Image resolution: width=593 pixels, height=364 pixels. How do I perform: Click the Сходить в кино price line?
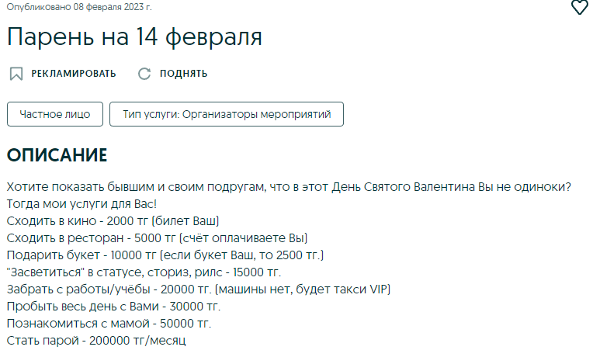(x=113, y=221)
